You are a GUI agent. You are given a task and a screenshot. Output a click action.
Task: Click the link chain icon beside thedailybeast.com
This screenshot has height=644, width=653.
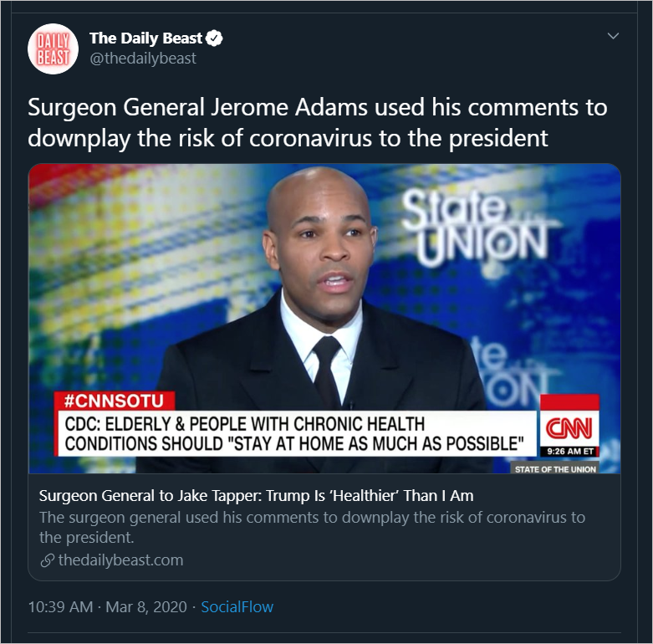click(x=47, y=560)
